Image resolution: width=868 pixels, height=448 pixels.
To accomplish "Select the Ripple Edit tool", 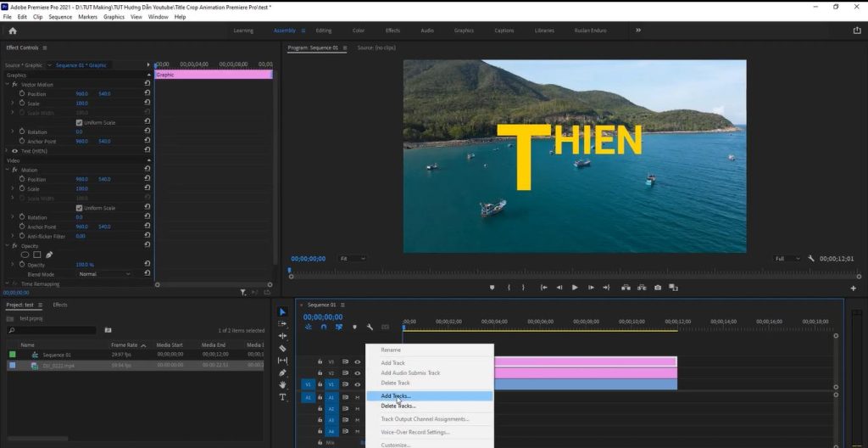I will click(x=282, y=336).
